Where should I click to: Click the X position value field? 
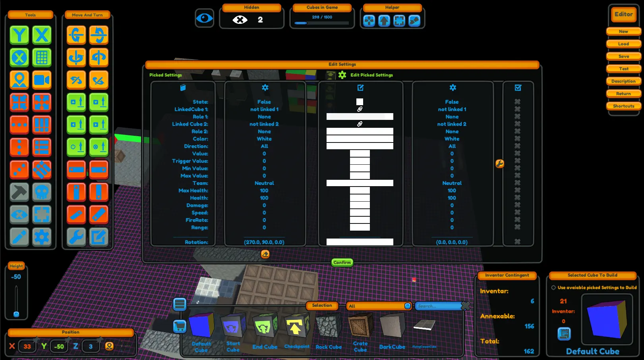point(27,347)
